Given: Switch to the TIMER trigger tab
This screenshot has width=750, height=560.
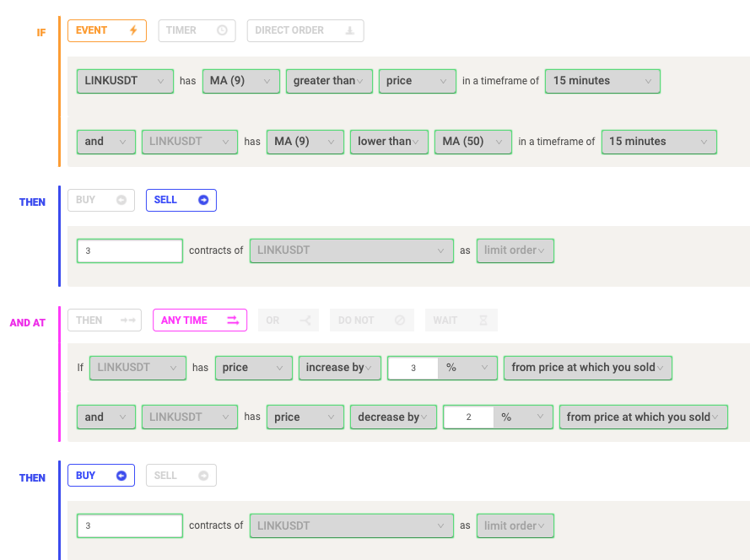Looking at the screenshot, I should coord(197,30).
